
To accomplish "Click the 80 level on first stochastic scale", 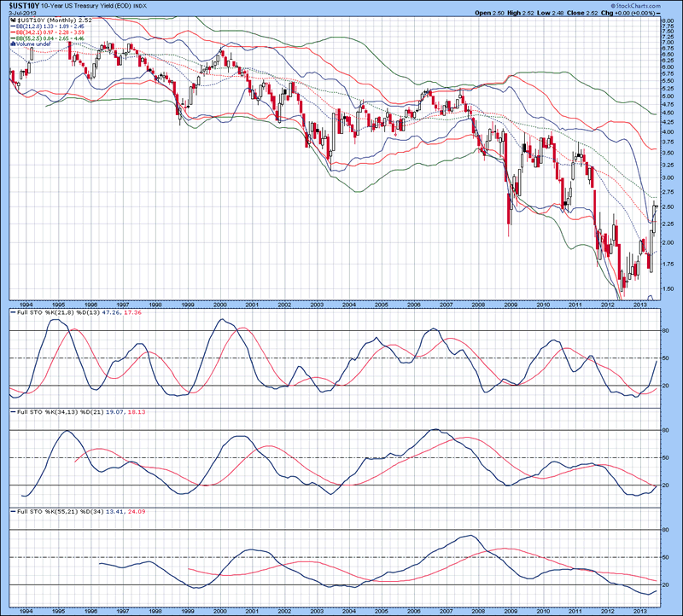I will click(665, 330).
